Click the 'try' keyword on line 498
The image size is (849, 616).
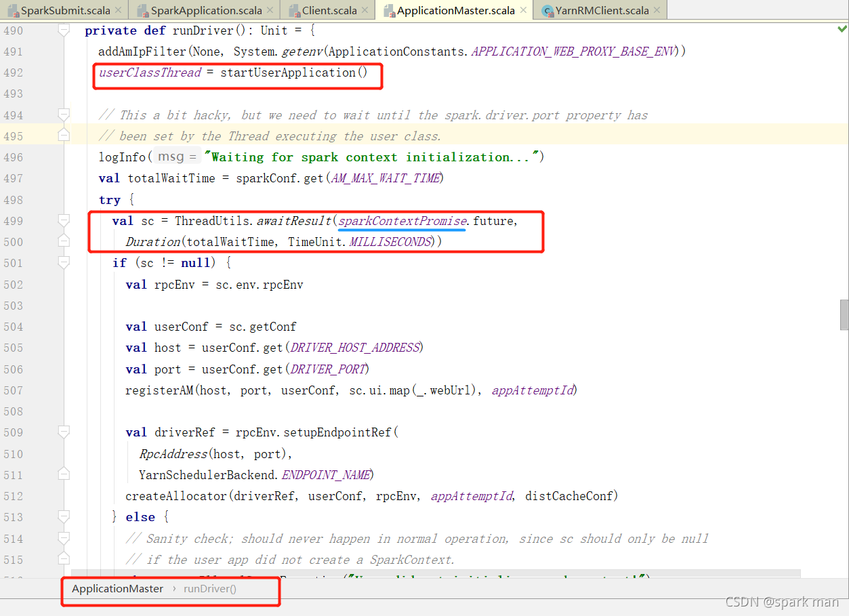pos(110,200)
